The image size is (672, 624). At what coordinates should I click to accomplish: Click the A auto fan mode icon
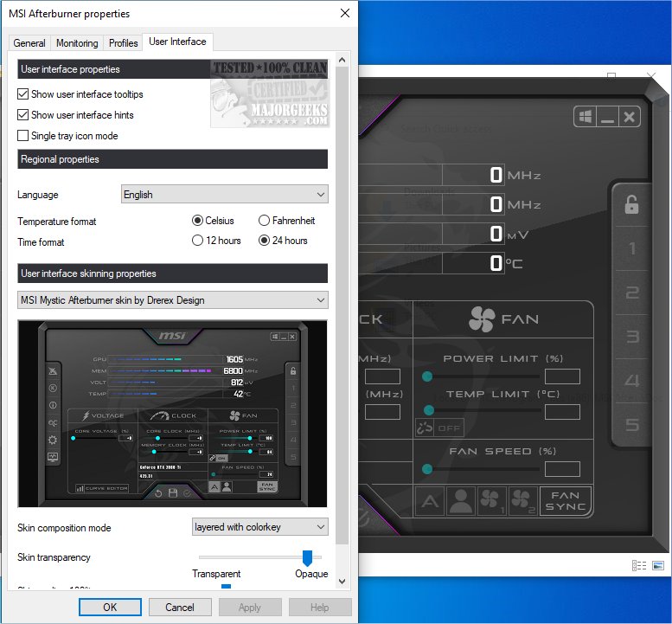click(430, 500)
